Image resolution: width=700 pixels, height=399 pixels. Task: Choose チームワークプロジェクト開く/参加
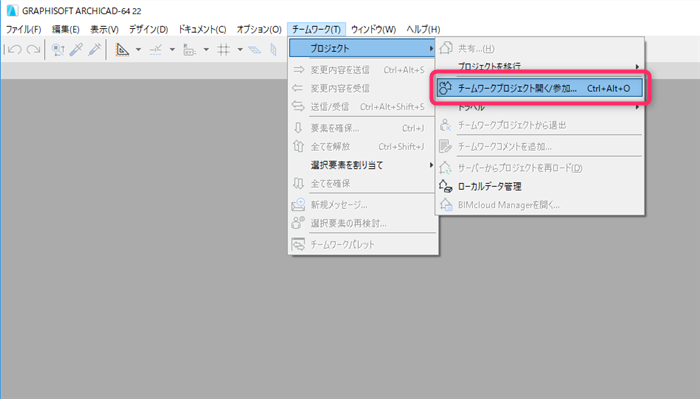click(540, 88)
